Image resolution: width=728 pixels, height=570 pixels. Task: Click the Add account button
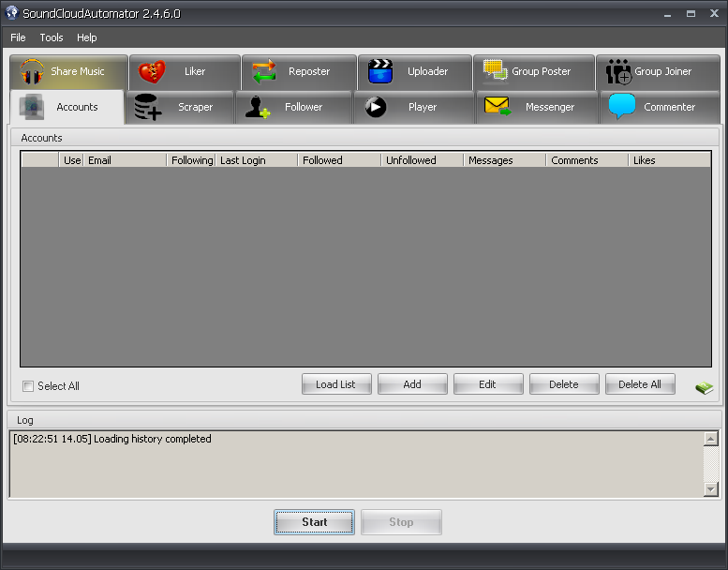click(x=412, y=384)
